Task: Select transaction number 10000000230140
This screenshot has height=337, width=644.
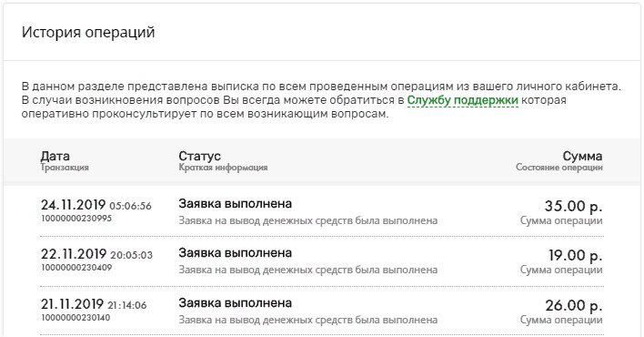Action: [x=75, y=318]
